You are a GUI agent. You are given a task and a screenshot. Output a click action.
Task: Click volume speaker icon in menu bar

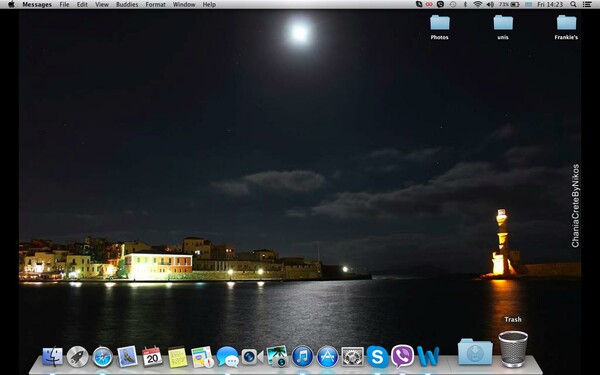[x=490, y=5]
